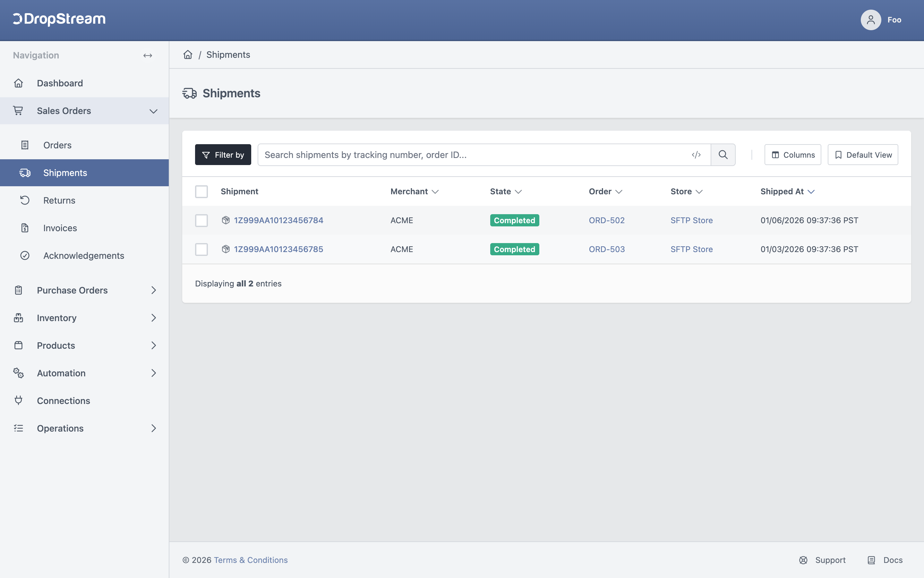The width and height of the screenshot is (924, 578).
Task: Click the Completed badge for ORD-502
Action: [x=514, y=220]
